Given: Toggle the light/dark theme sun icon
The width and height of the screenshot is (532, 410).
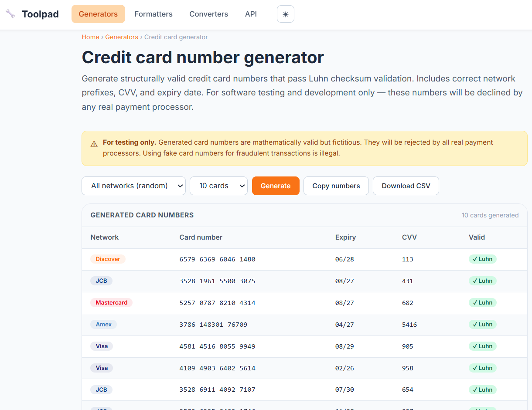Looking at the screenshot, I should pyautogui.click(x=286, y=14).
